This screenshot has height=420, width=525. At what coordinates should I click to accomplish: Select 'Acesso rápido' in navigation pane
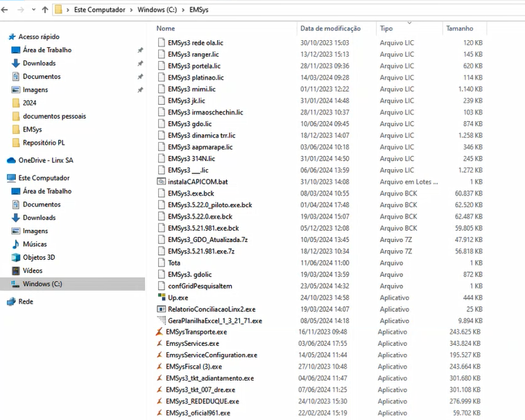point(39,37)
